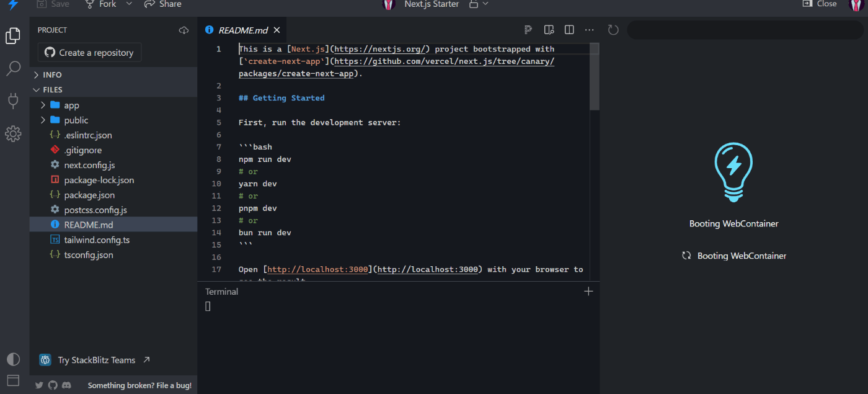Click the preview URL address bar
The height and width of the screenshot is (394, 868).
coord(744,30)
